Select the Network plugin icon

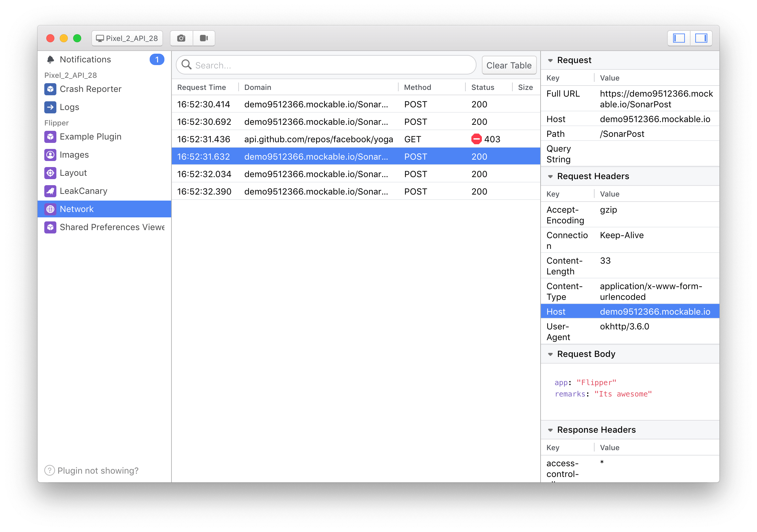(51, 209)
